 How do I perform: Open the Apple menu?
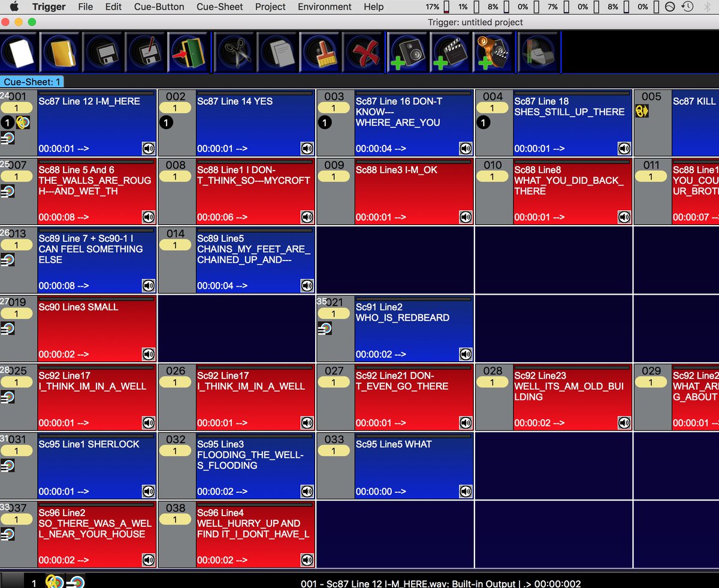14,7
